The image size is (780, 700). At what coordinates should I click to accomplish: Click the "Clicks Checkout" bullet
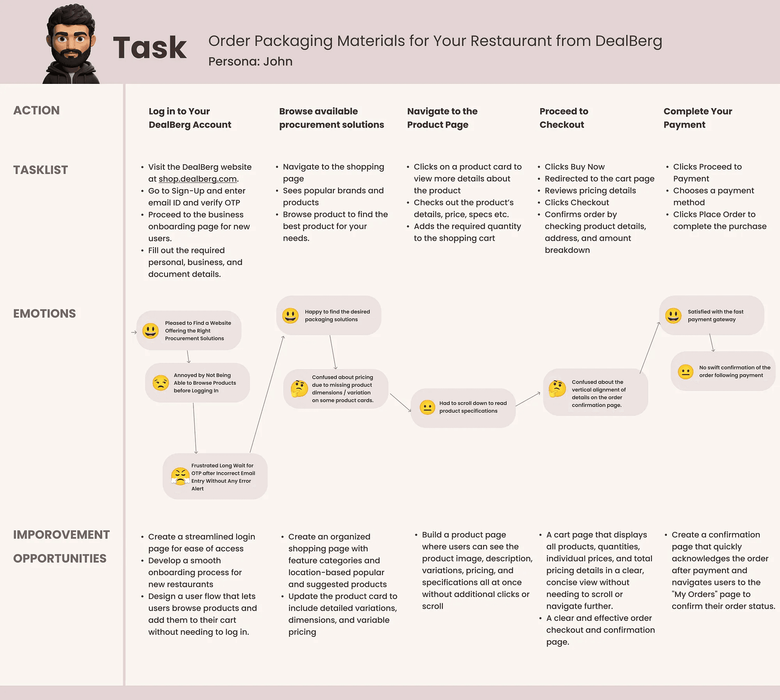pos(577,203)
